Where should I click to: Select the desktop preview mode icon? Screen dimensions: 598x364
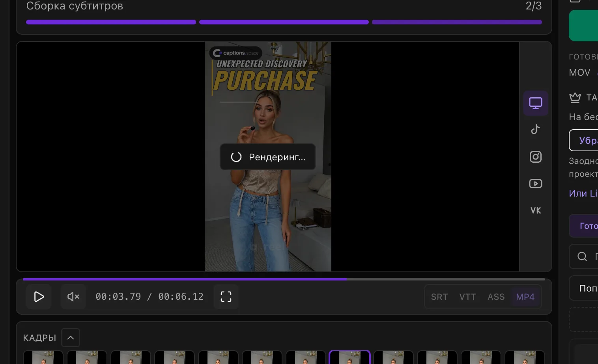point(536,103)
